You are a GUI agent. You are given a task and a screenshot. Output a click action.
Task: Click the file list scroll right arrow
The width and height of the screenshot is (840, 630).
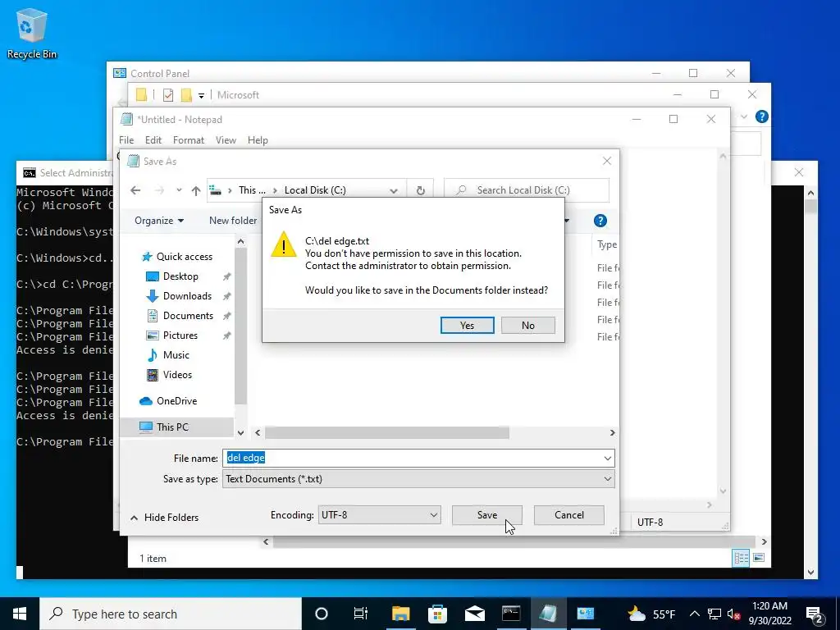point(612,433)
